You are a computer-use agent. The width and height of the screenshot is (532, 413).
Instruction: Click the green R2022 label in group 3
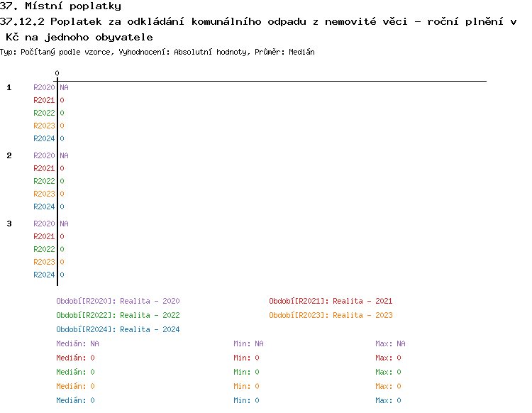[44, 249]
